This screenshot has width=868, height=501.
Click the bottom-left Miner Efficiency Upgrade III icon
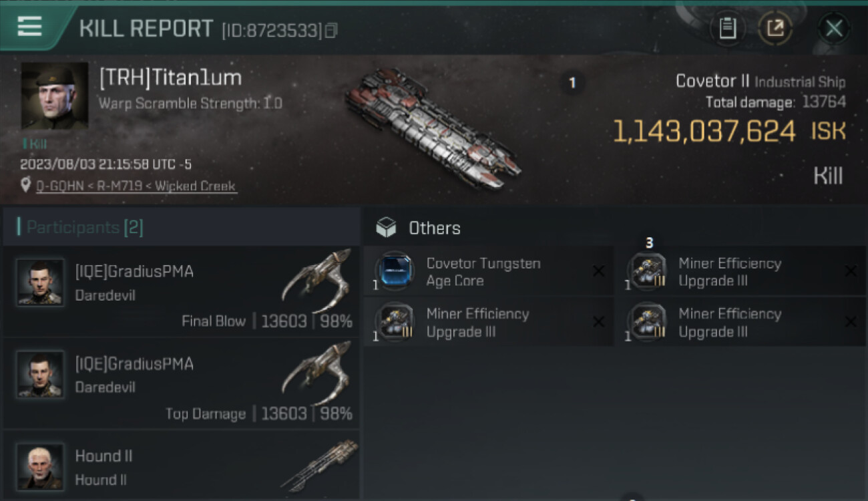(x=395, y=322)
